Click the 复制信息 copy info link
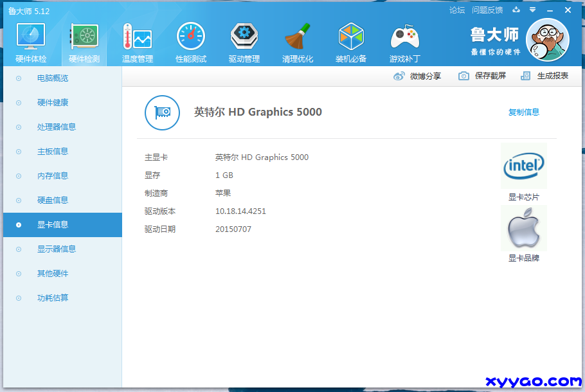 coord(523,112)
